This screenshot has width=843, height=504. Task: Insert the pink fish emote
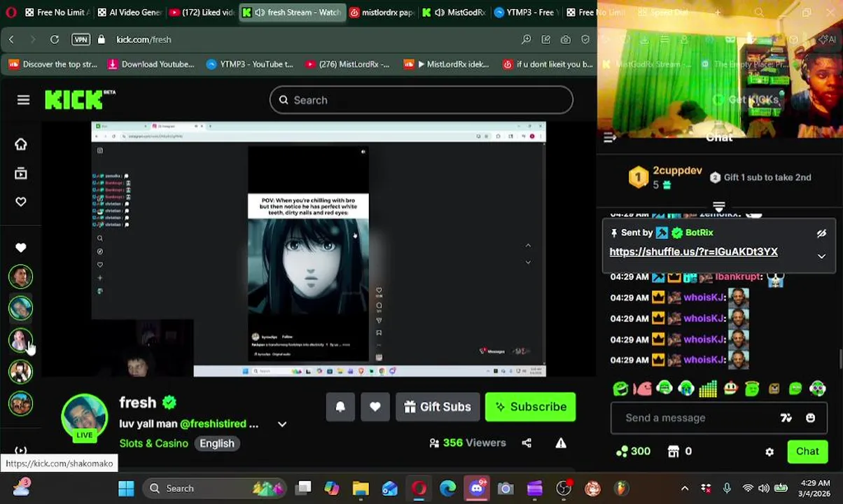(642, 388)
